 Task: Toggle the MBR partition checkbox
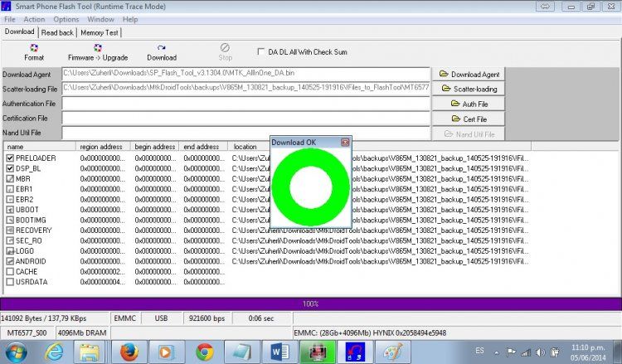[x=10, y=178]
